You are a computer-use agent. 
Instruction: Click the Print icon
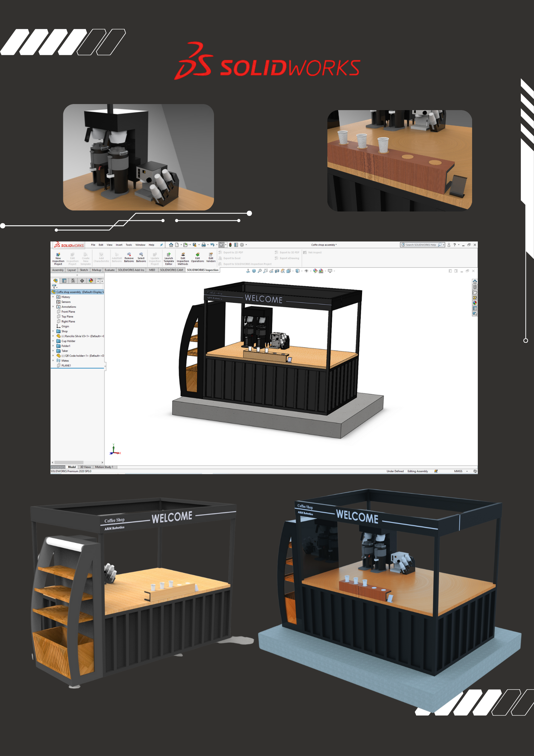point(203,245)
